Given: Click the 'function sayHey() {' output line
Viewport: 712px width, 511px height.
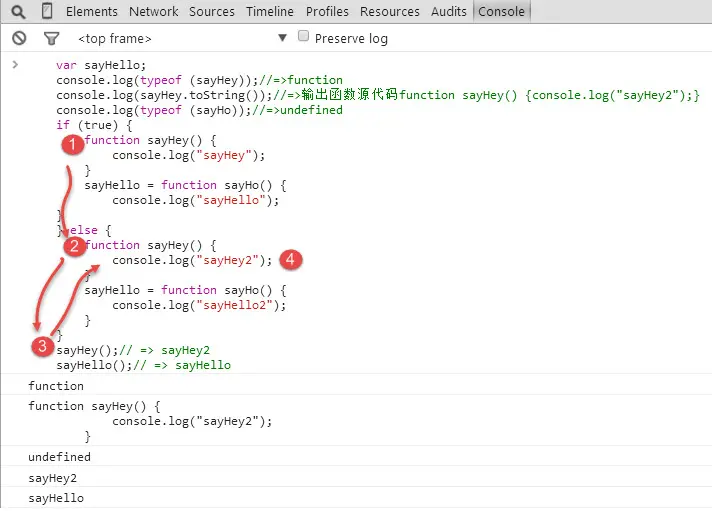Looking at the screenshot, I should click(94, 406).
